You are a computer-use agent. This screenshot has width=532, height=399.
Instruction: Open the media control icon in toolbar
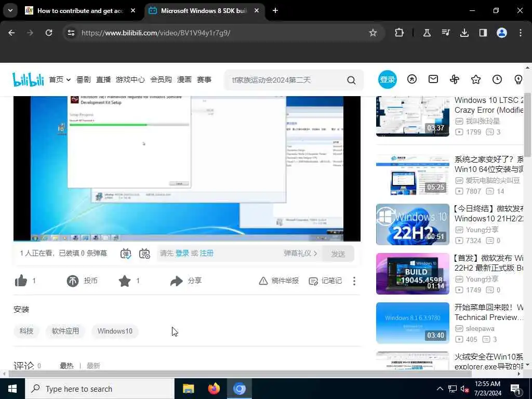[x=446, y=33]
